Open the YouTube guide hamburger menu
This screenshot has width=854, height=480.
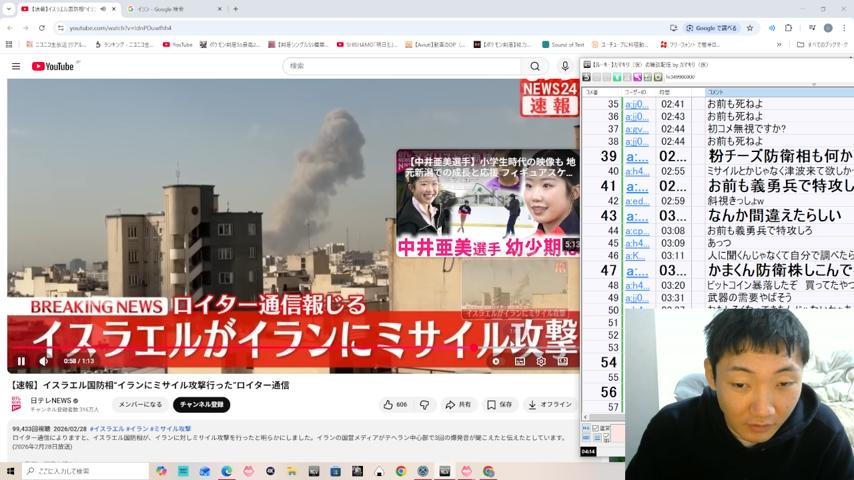click(x=16, y=66)
